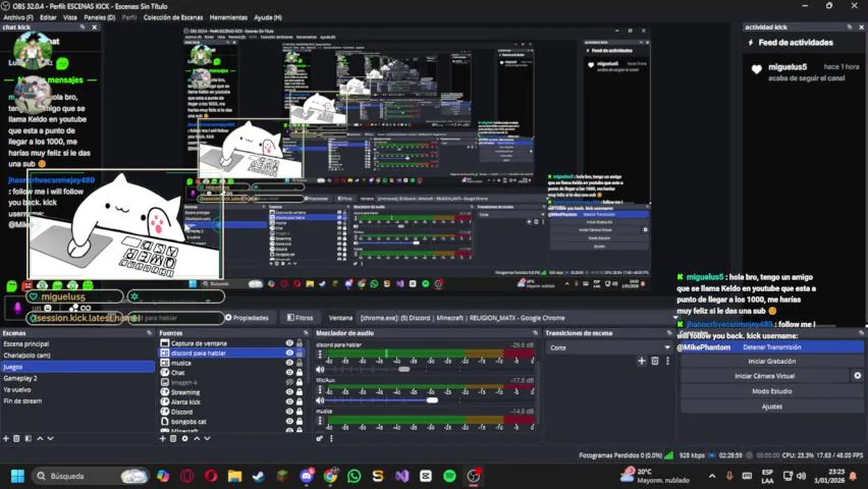The width and height of the screenshot is (868, 489).
Task: Open scene filters icon in Escenas toolbar
Action: tap(28, 439)
